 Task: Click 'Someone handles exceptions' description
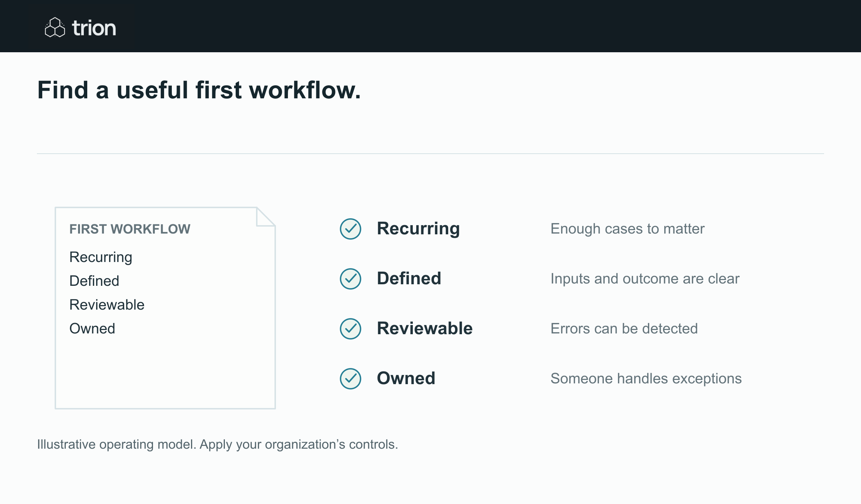(646, 378)
